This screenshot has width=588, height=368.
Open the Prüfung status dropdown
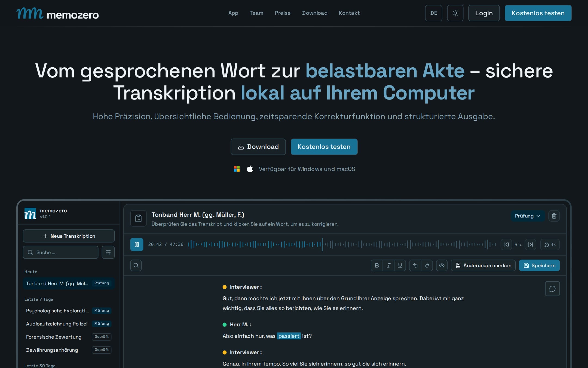[527, 216]
